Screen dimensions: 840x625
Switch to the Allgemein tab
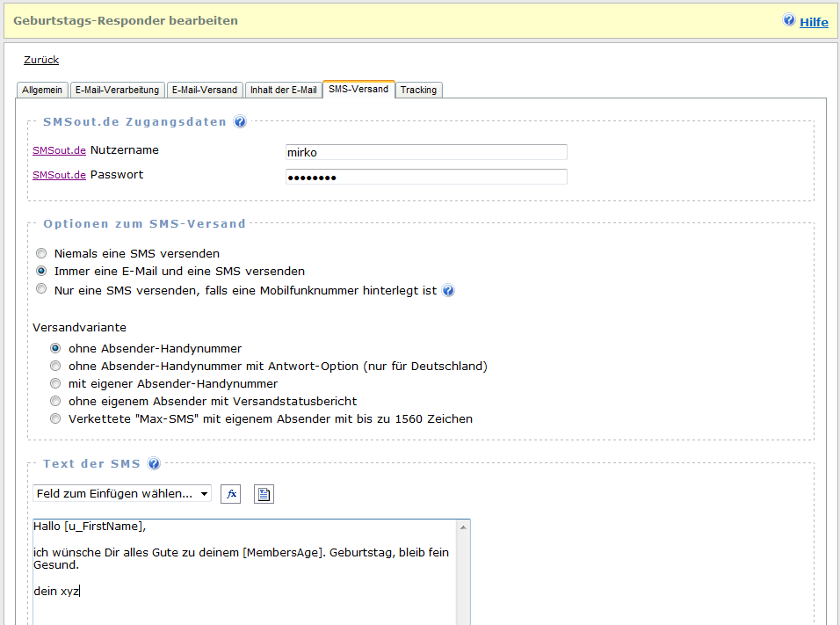[42, 90]
